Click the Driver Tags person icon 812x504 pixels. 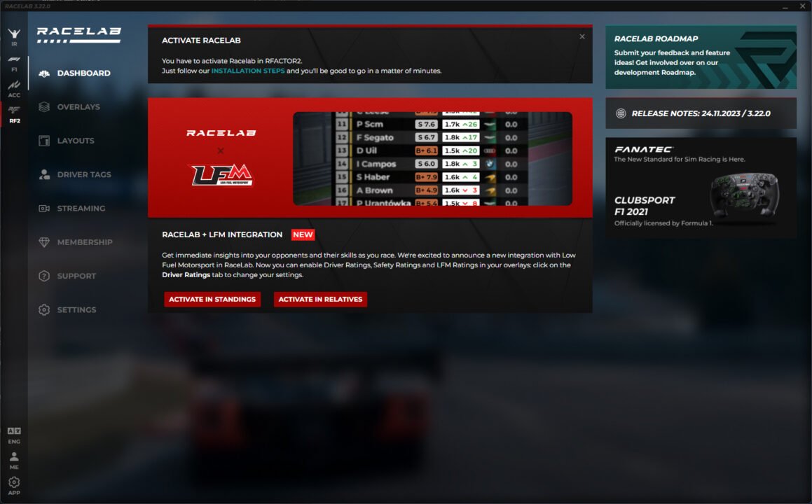coord(44,174)
